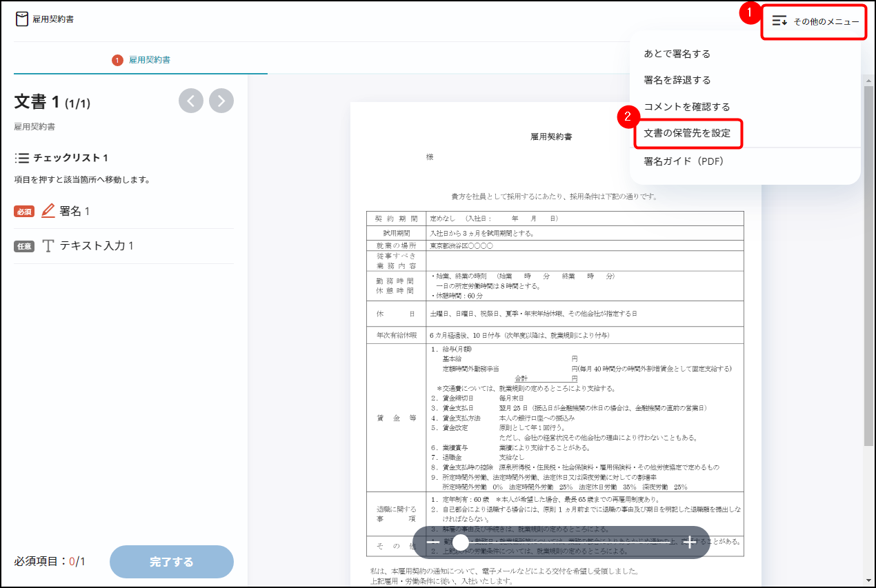Choose 署名を辞退する menu option
876x588 pixels.
[677, 80]
